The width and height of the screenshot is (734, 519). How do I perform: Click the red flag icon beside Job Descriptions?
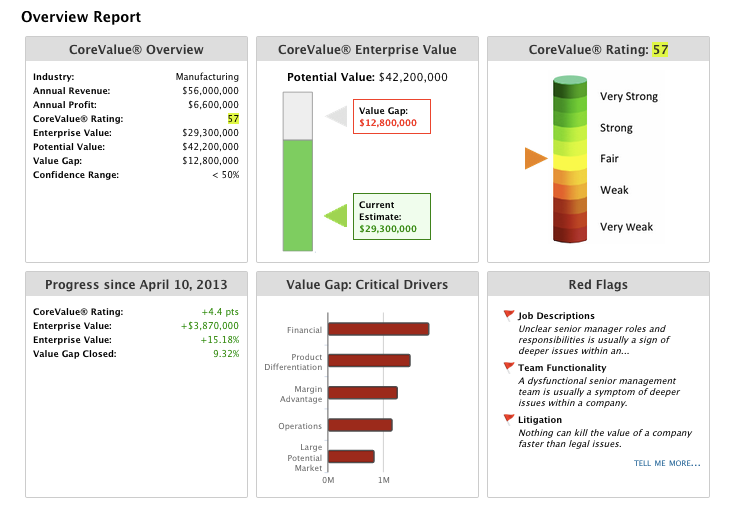coord(509,315)
